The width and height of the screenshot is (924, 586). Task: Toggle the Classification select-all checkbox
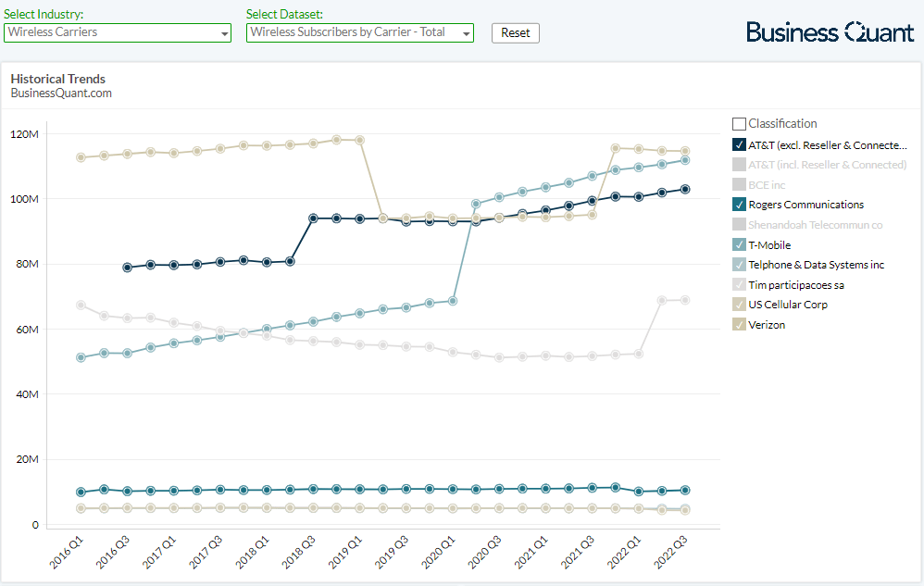point(739,124)
